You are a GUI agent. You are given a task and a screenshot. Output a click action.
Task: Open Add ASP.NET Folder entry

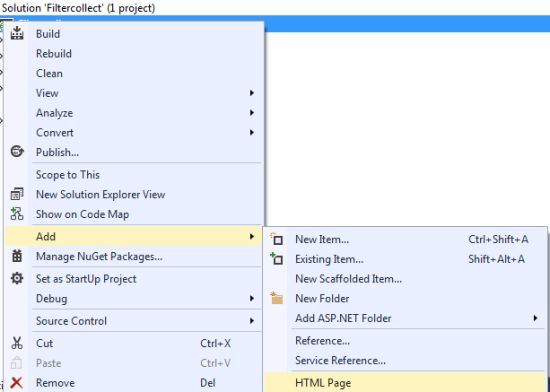tap(405, 318)
